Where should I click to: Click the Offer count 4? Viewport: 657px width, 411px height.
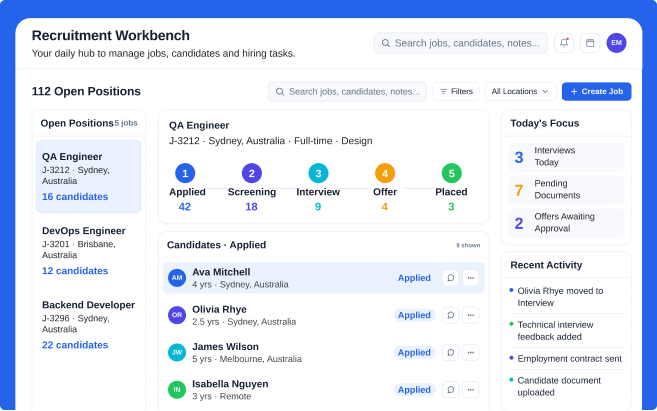[385, 207]
